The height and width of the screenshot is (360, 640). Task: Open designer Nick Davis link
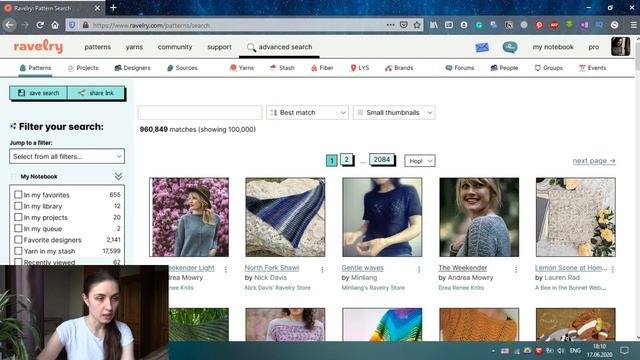click(270, 278)
